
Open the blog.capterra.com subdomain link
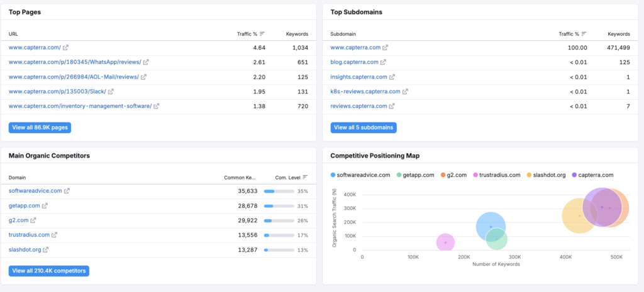(x=355, y=62)
